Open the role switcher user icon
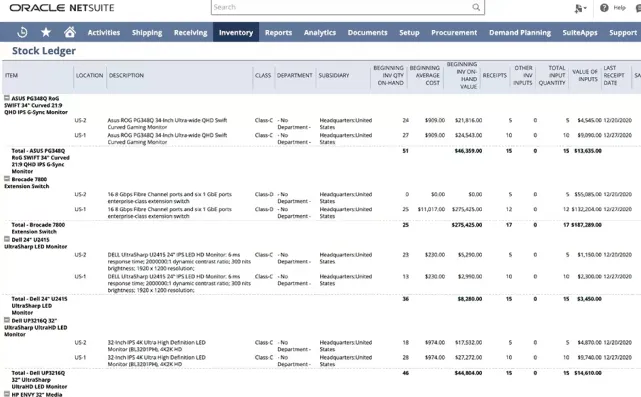641x397 pixels. 580,8
